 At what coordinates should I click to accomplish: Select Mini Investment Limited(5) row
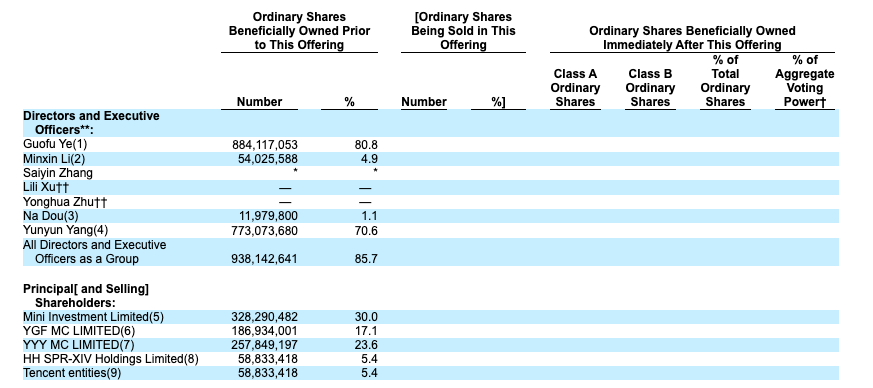point(430,317)
